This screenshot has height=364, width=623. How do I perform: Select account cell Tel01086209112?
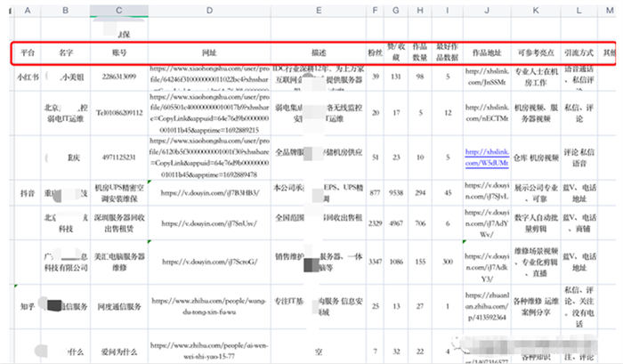119,113
